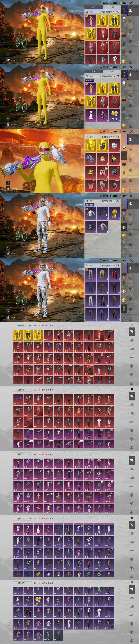This screenshot has height=644, width=139.
Task: Open helmet category on first inventory page sidebar
Action: click(x=132, y=340)
